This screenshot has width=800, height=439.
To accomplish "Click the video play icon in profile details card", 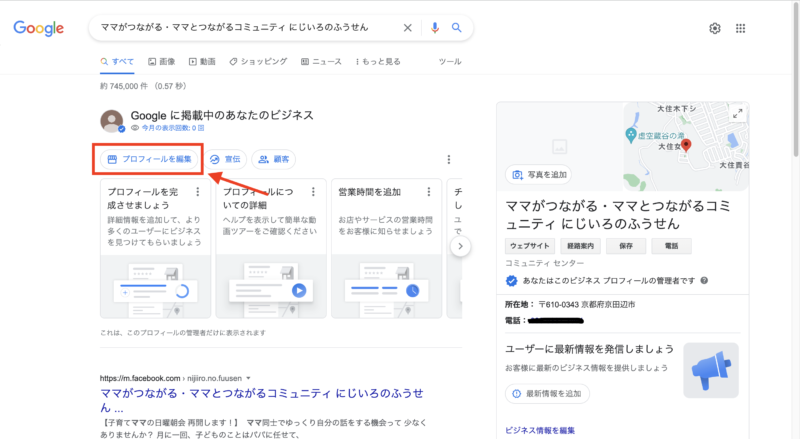I will coord(299,290).
